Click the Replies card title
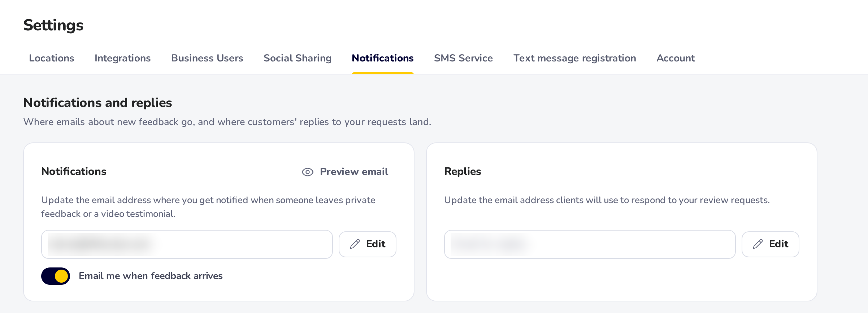This screenshot has height=313, width=868. tap(463, 171)
